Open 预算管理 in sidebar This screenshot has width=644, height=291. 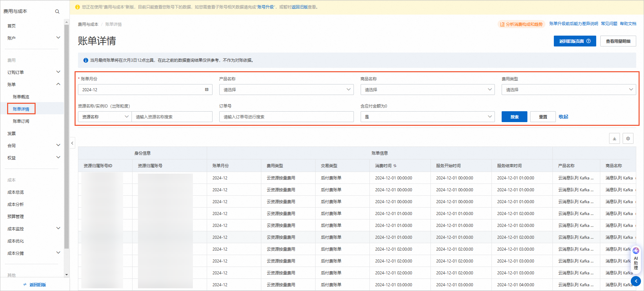16,217
